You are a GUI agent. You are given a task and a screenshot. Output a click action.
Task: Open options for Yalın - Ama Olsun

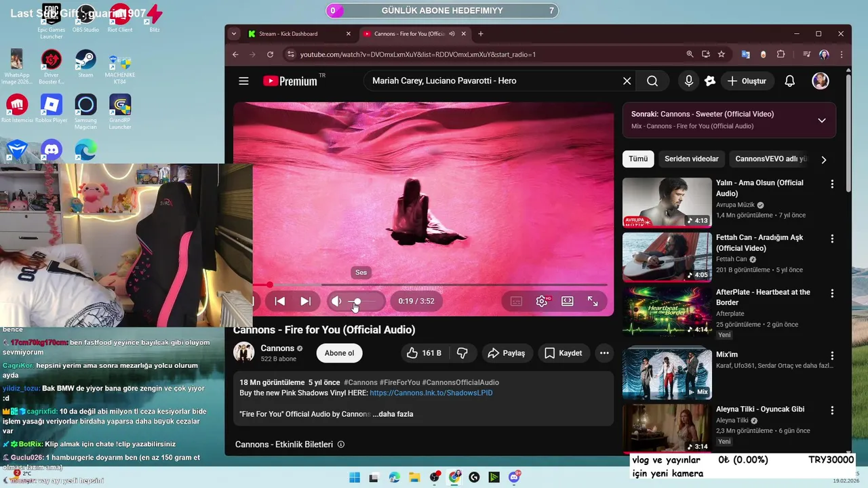pos(832,184)
